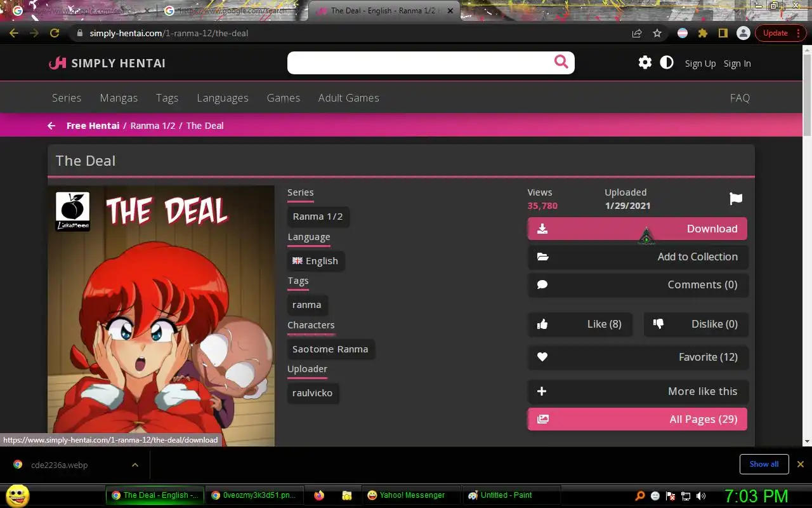Screen dimensions: 812x508
Task: Click the pink Download button
Action: click(x=637, y=229)
